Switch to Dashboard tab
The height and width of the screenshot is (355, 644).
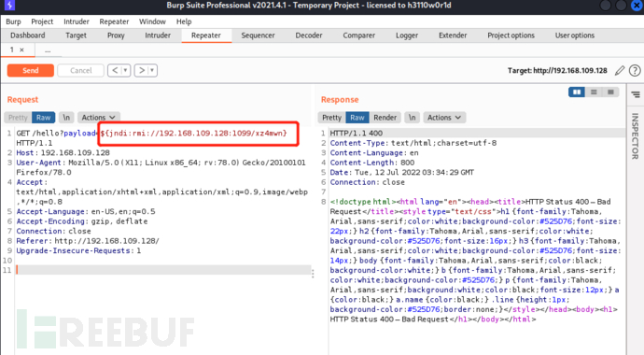click(x=27, y=35)
